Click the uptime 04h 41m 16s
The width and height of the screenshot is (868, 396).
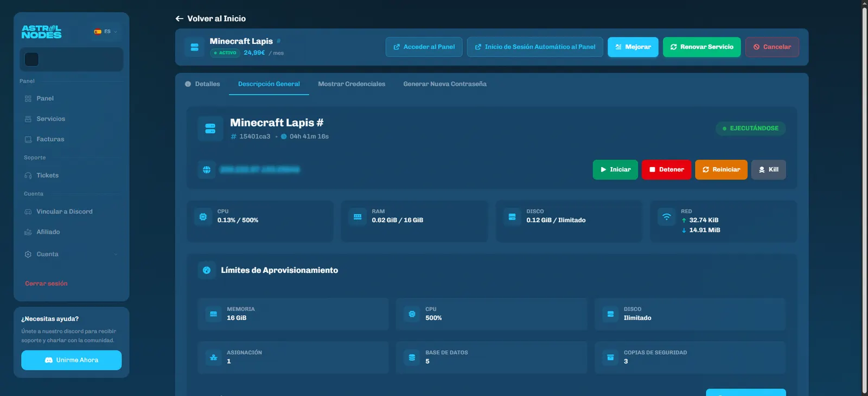click(x=309, y=137)
